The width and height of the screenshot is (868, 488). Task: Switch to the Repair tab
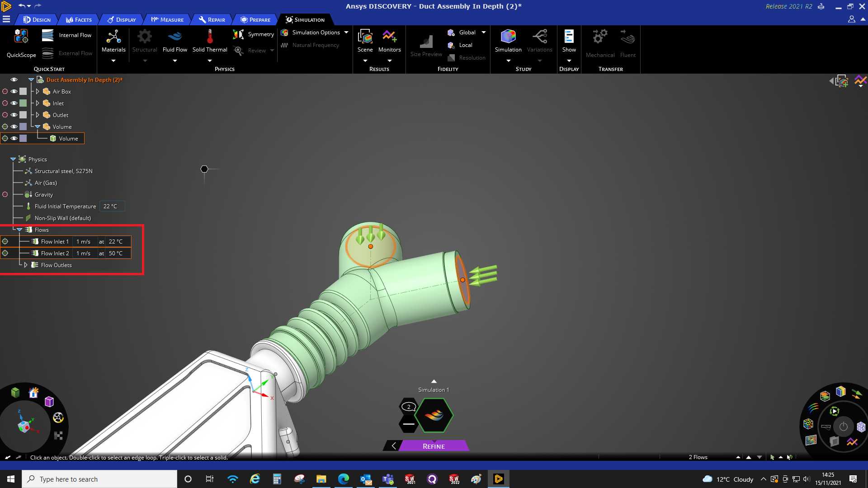tap(212, 19)
